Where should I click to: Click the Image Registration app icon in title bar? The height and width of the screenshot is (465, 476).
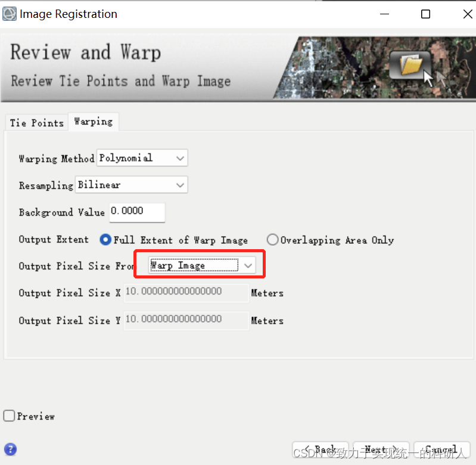click(x=10, y=14)
